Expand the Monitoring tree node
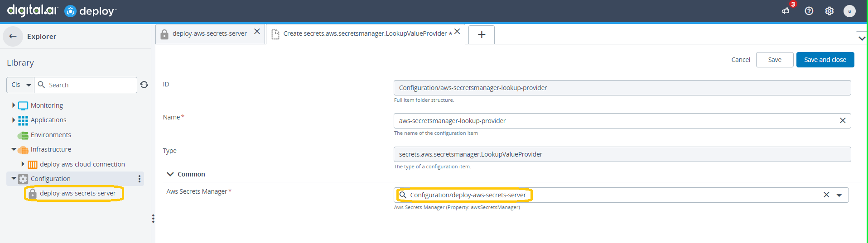Image resolution: width=868 pixels, height=243 pixels. pyautogui.click(x=14, y=105)
